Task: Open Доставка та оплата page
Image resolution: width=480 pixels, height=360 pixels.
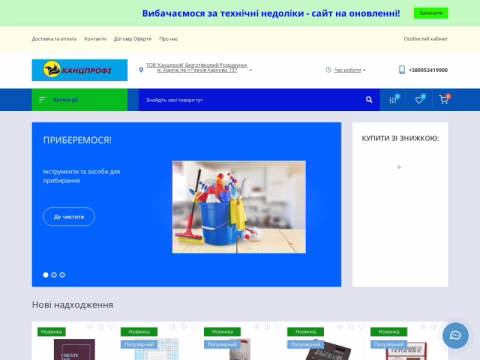Action: click(54, 39)
